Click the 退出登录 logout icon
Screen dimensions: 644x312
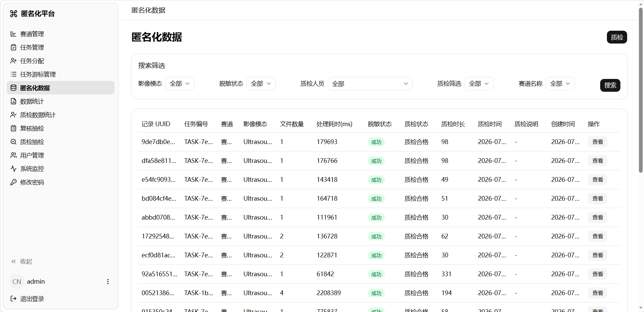[x=13, y=299]
